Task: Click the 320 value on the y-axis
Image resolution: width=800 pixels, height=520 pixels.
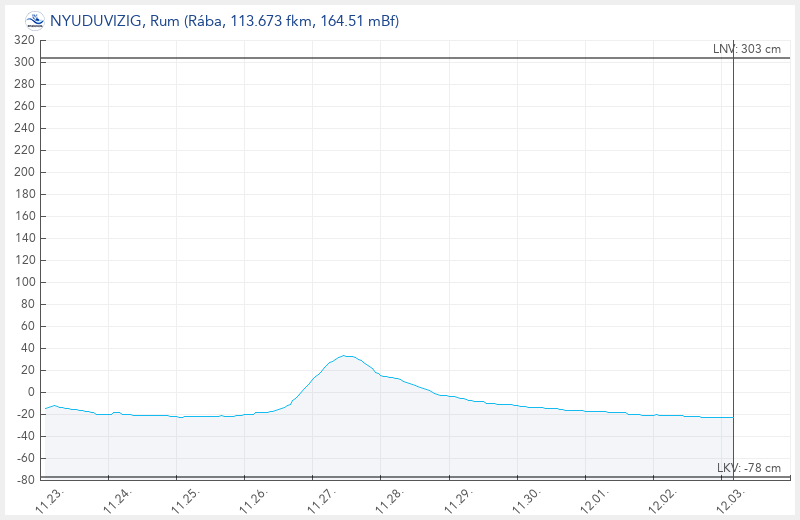Action: pyautogui.click(x=24, y=40)
